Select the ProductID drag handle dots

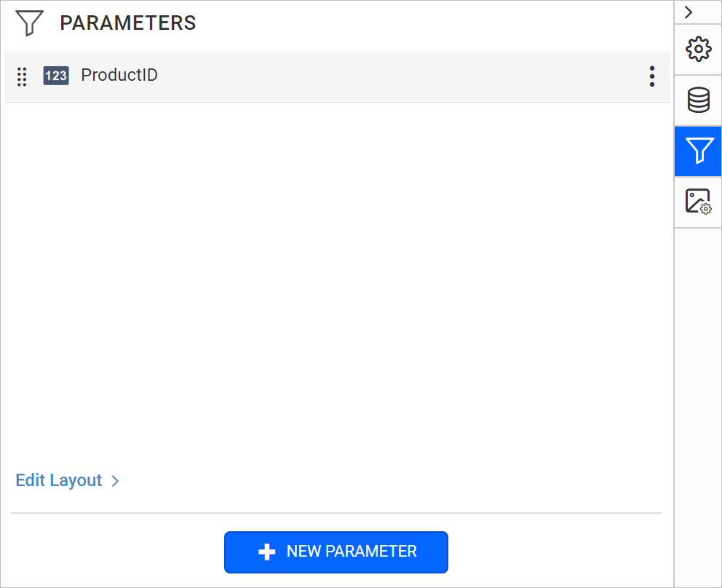pos(22,76)
